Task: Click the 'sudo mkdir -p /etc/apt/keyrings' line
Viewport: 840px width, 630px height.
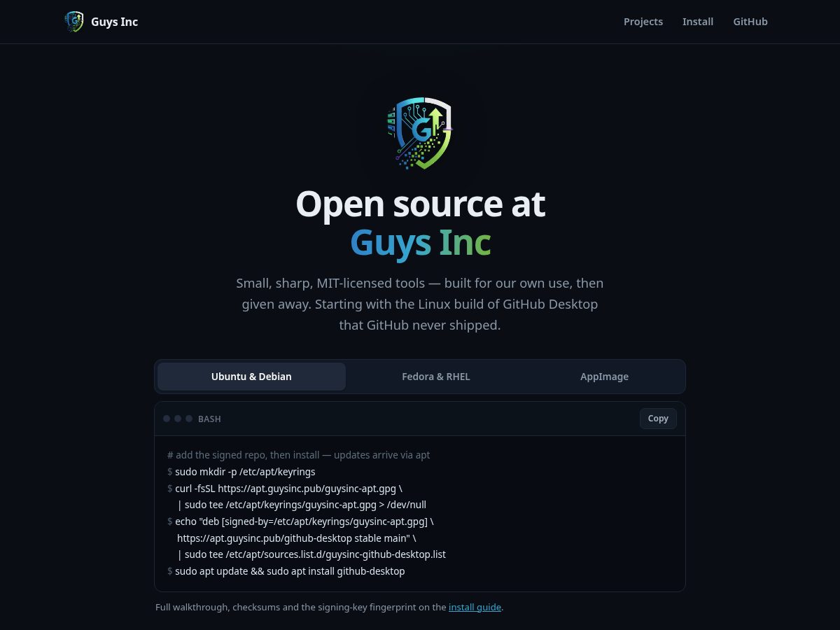Action: point(241,472)
